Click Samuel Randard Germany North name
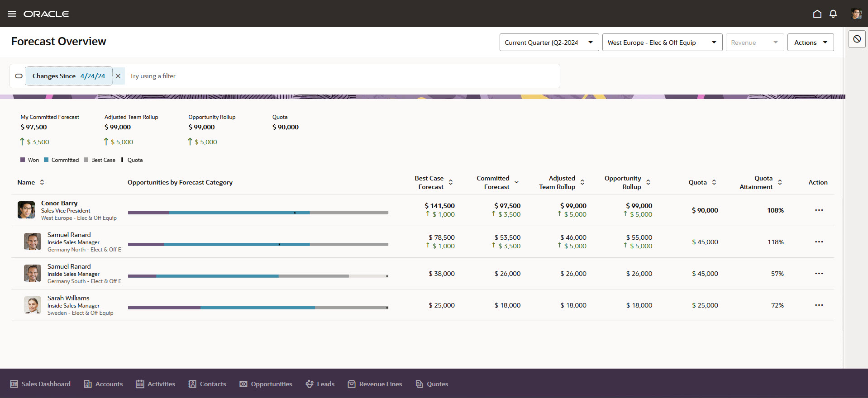This screenshot has width=868, height=398. [x=69, y=235]
